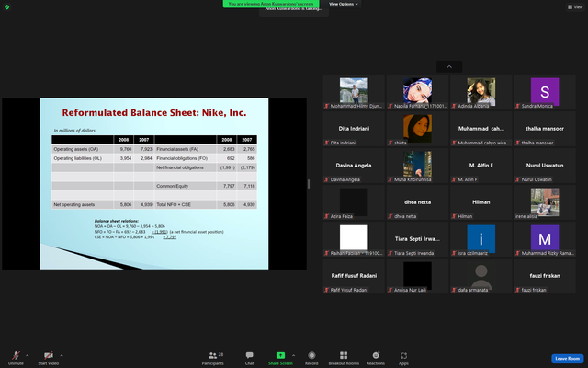The height and width of the screenshot is (368, 588).
Task: Select isra dzilmaariz's blue i avatar
Action: coord(481,239)
